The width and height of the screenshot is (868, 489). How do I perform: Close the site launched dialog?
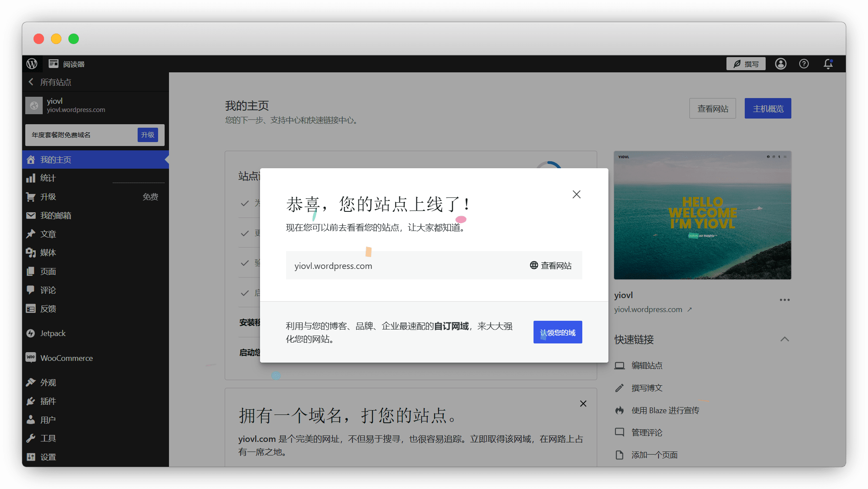[576, 194]
